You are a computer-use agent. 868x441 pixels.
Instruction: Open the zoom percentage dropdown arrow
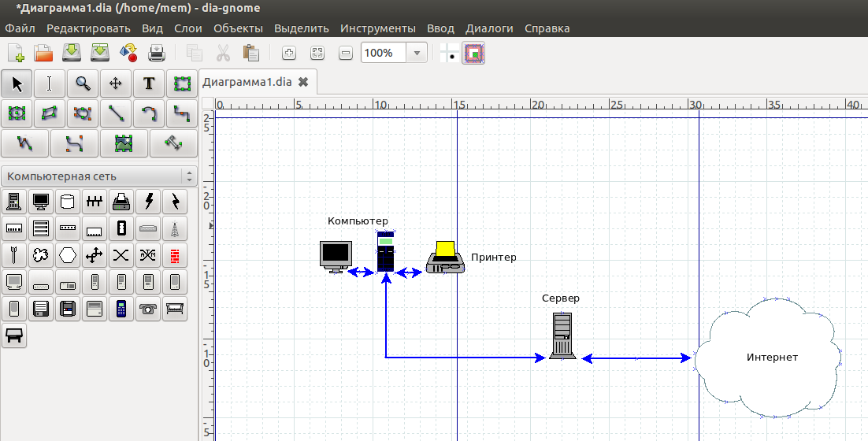417,53
